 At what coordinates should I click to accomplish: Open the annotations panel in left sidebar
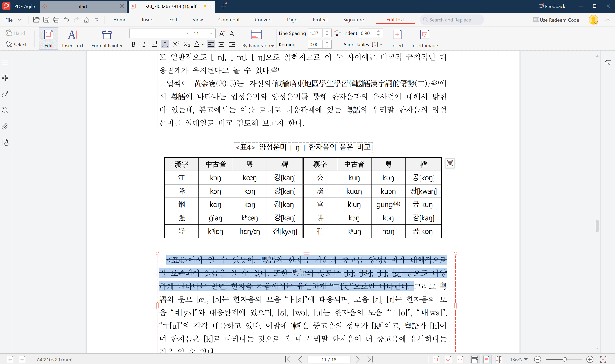(x=5, y=94)
